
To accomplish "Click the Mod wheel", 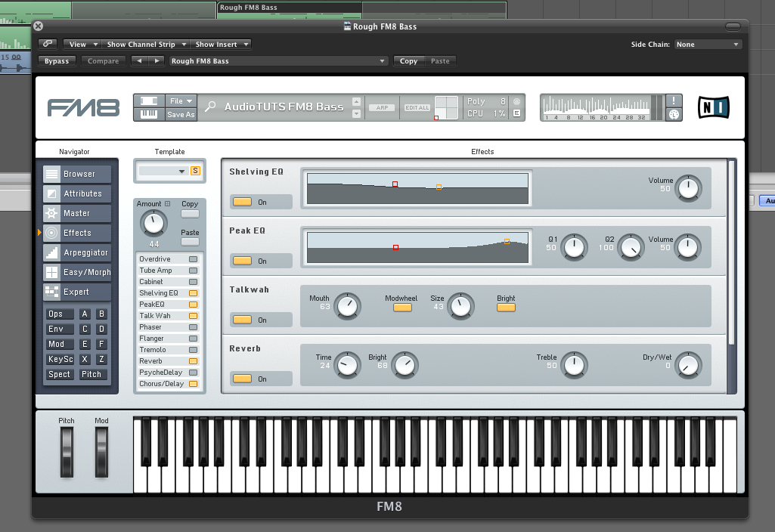I will (x=101, y=452).
